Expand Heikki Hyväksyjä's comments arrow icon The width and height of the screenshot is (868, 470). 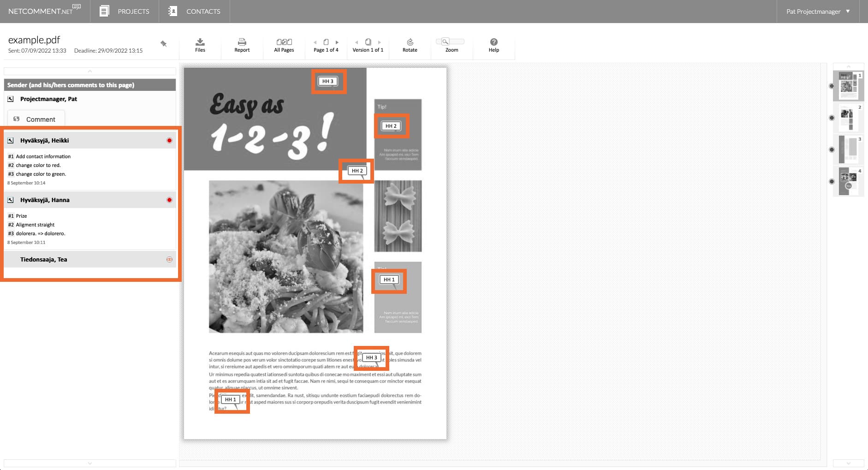tap(11, 141)
